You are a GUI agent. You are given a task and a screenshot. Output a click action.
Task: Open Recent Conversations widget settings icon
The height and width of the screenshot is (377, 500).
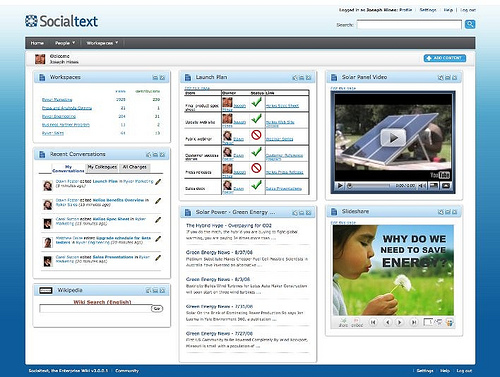click(x=148, y=155)
